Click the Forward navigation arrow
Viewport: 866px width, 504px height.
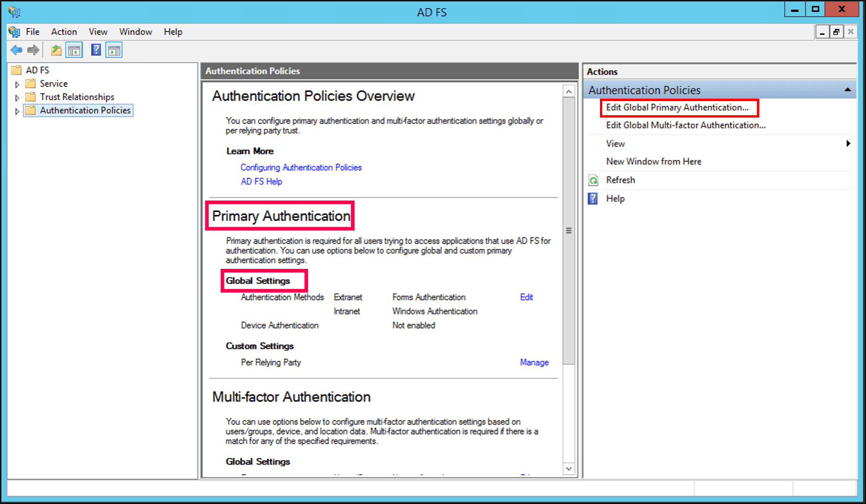[x=33, y=50]
